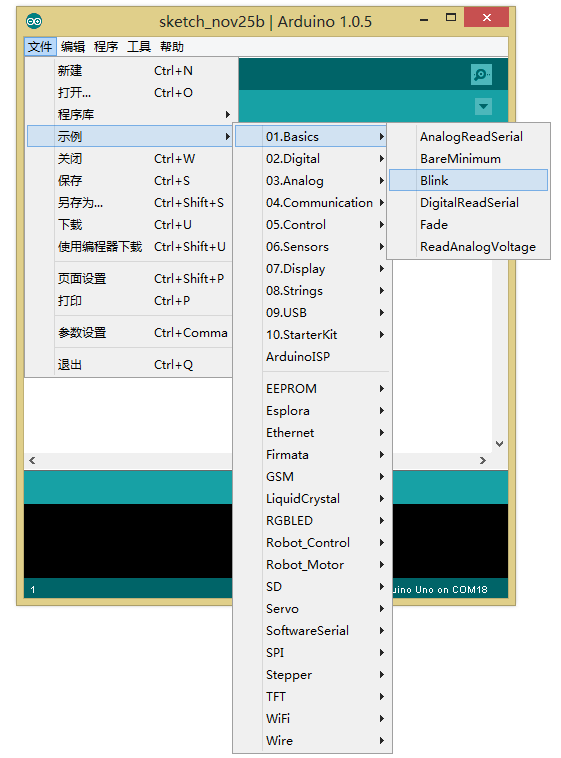Expand Robot_Motor library examples
Screen dimensions: 561x758
[x=311, y=565]
